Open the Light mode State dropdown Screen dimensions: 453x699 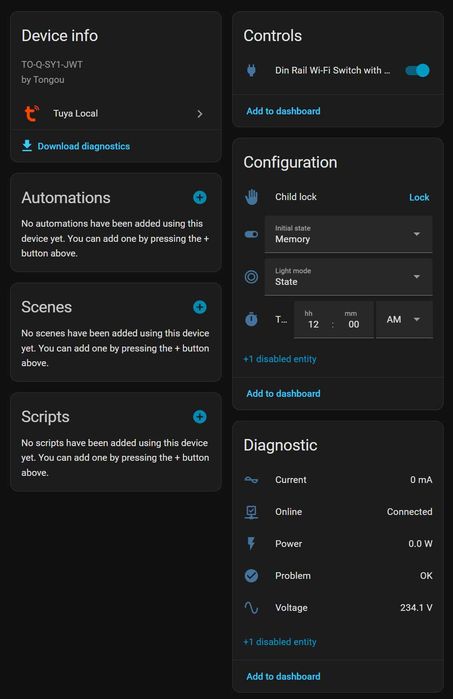coord(348,277)
